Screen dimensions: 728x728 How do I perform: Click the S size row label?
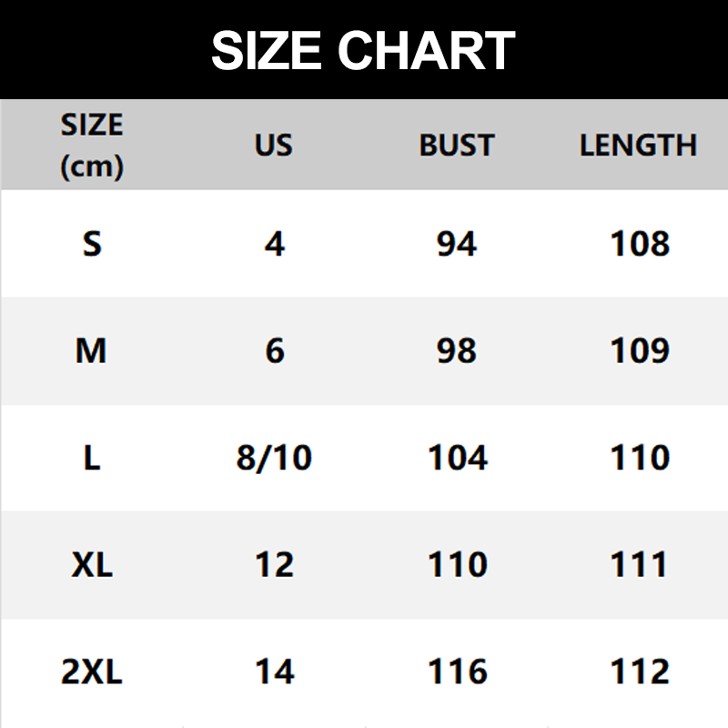[92, 244]
